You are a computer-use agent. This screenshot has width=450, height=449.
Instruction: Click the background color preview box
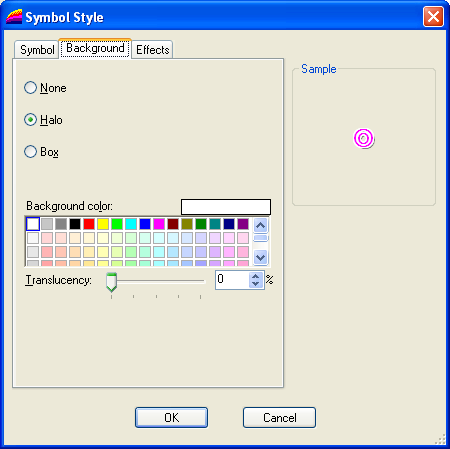click(226, 207)
